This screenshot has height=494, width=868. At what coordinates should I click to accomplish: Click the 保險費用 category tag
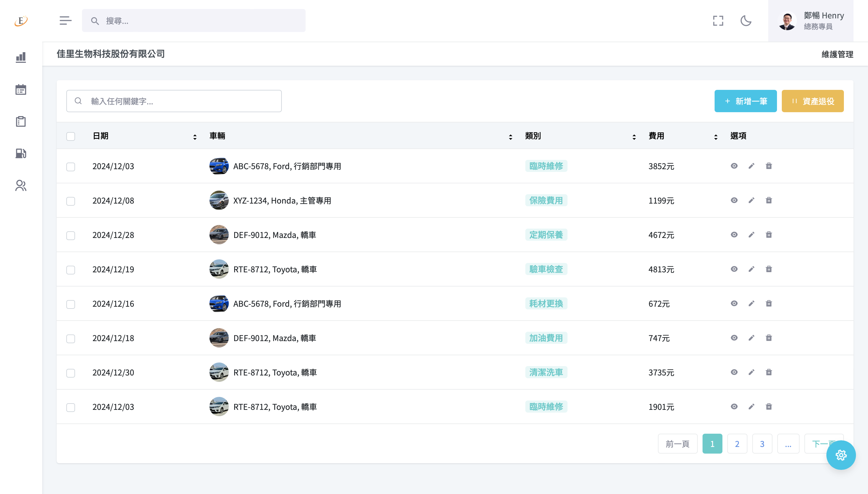pos(546,200)
